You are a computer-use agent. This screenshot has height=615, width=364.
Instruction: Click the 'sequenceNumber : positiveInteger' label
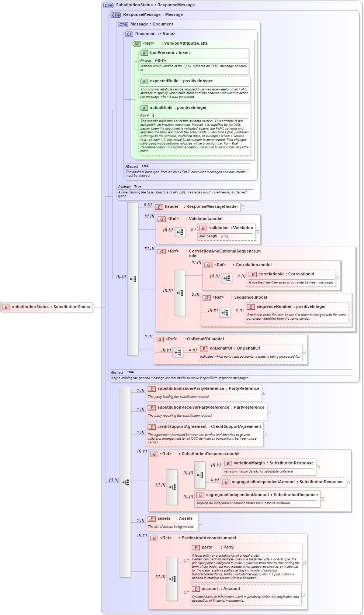291,307
